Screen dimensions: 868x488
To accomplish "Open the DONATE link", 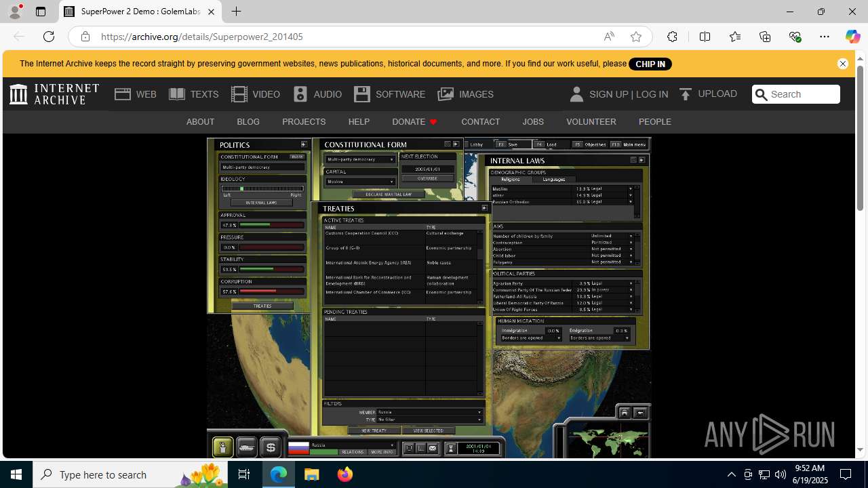I will pos(414,122).
